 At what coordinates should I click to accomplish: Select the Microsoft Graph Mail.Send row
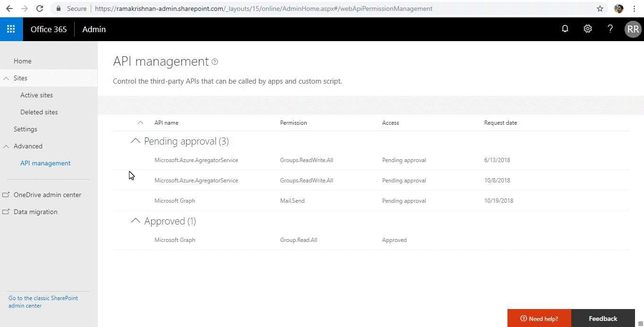click(371, 201)
